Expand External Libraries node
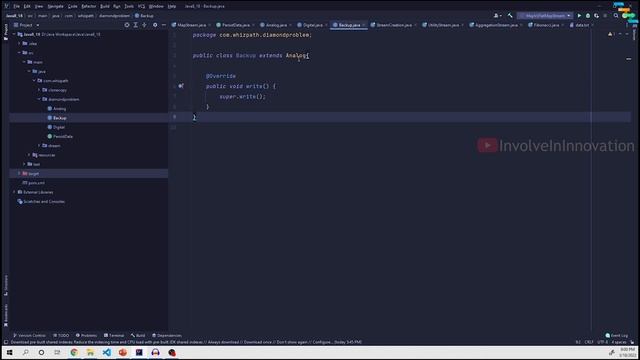Viewport: 640px width, 360px height. pos(14,192)
